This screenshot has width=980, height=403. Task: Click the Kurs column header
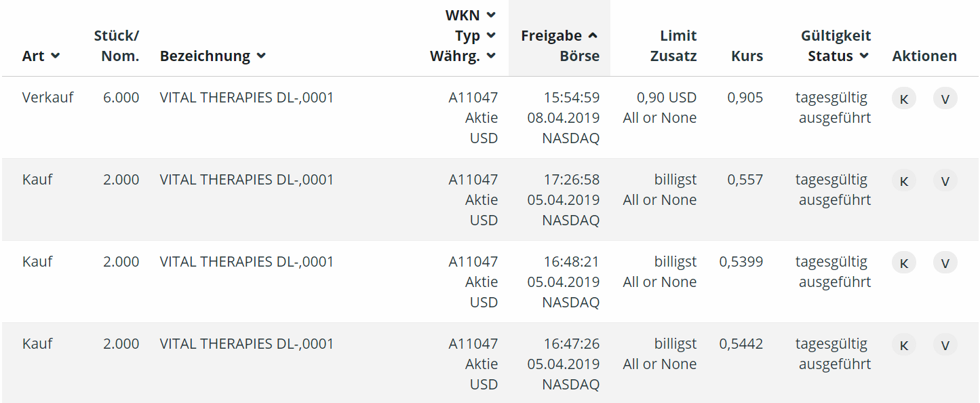(x=747, y=56)
